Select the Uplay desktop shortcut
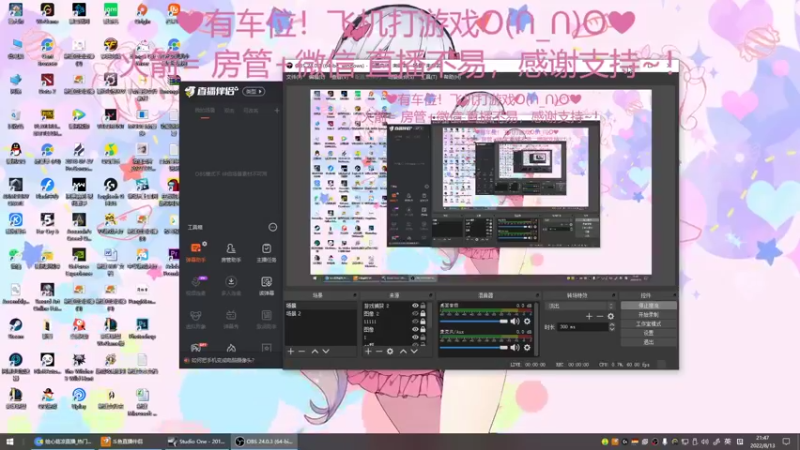The width and height of the screenshot is (800, 450). (79, 398)
